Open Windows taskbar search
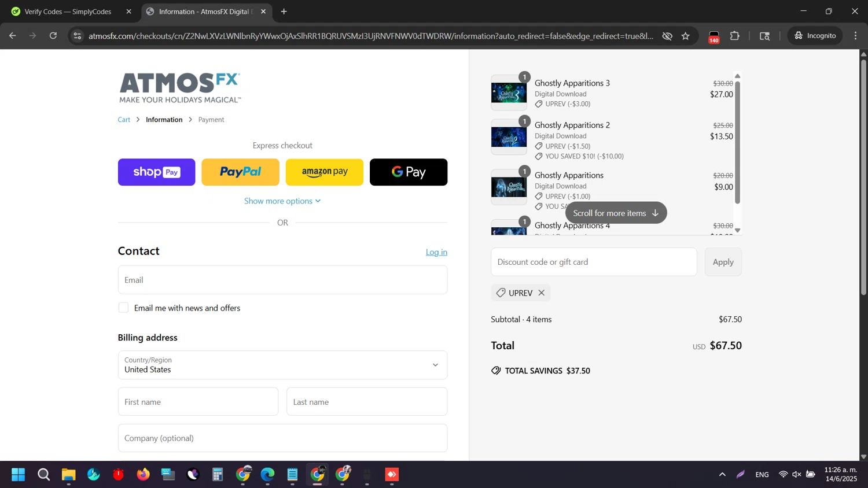This screenshot has height=488, width=868. [x=44, y=475]
